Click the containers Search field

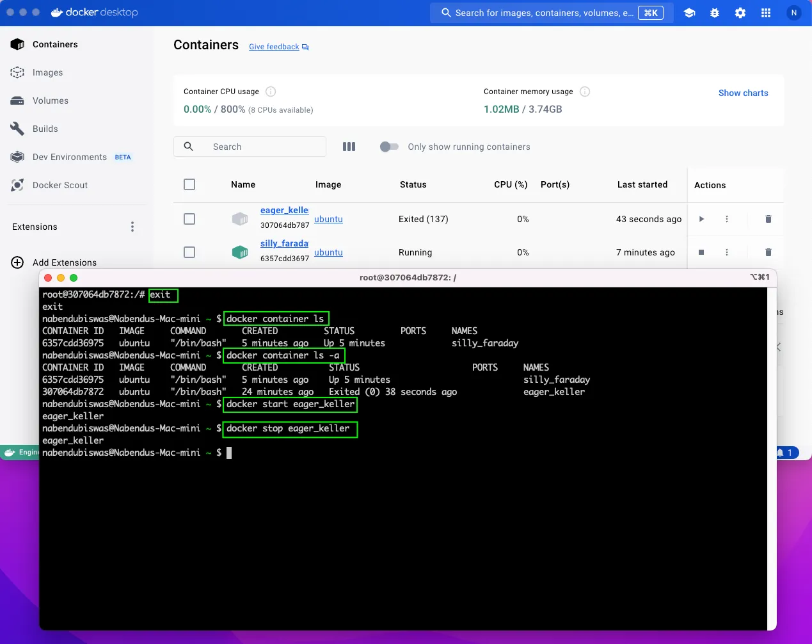250,147
